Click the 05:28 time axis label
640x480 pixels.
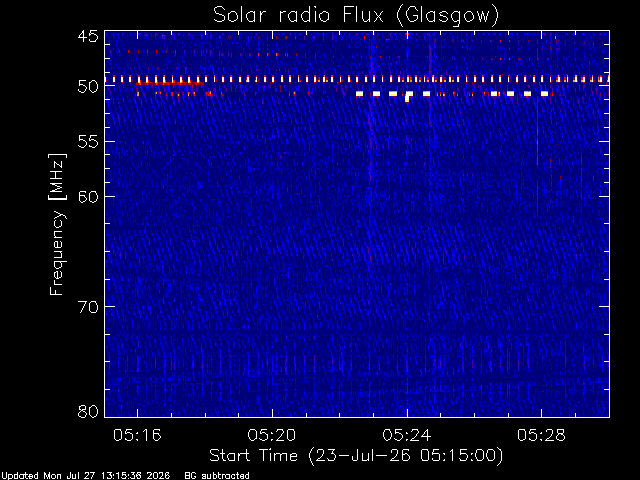pos(541,435)
